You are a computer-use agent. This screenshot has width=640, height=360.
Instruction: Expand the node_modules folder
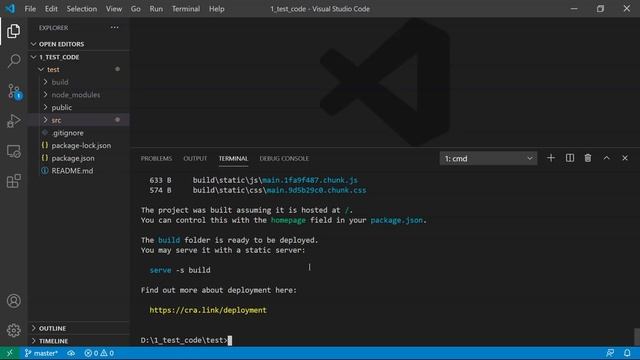click(x=78, y=95)
